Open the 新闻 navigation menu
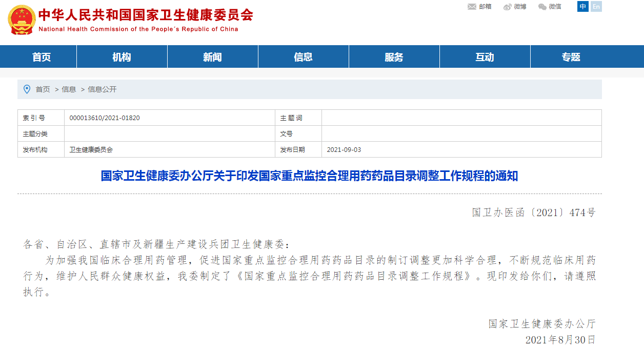Viewport: 644px width, 347px height. (x=213, y=57)
